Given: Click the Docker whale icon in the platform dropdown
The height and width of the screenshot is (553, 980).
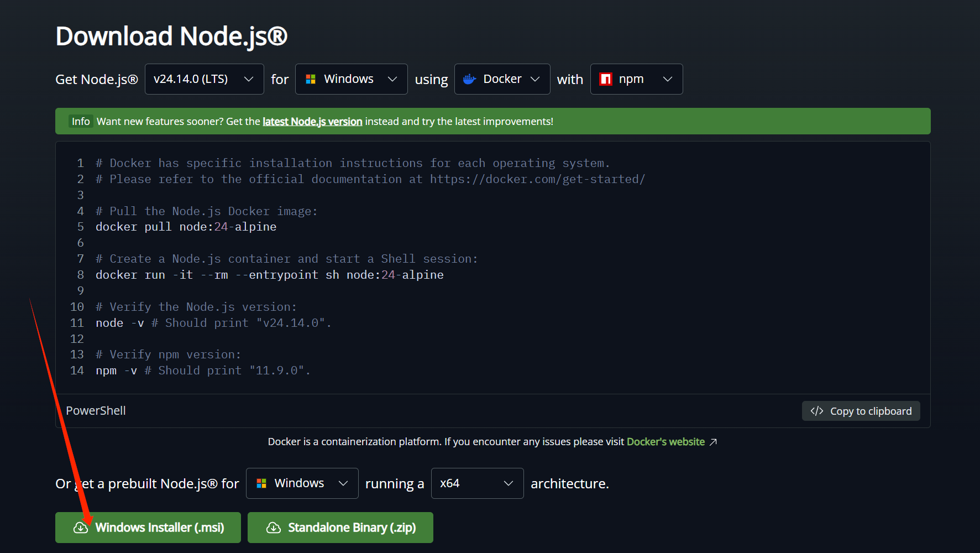Looking at the screenshot, I should (469, 79).
